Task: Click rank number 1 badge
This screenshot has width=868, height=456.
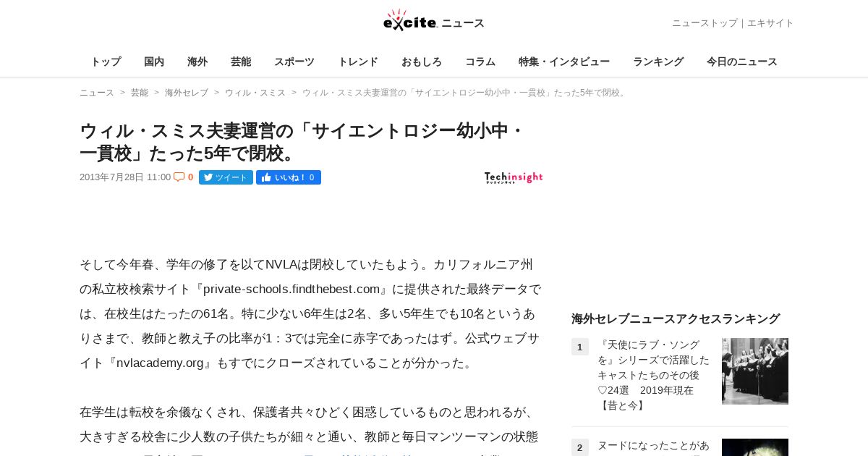Action: pyautogui.click(x=580, y=347)
